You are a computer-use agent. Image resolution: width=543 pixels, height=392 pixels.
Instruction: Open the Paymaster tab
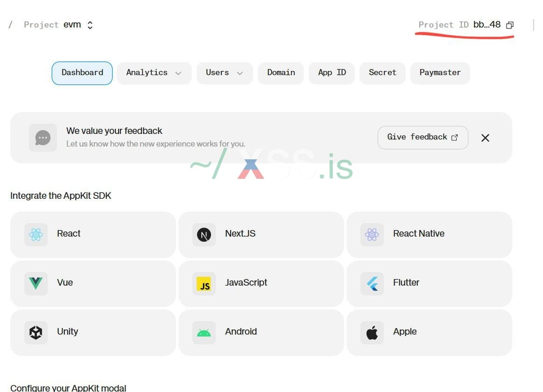tap(440, 73)
